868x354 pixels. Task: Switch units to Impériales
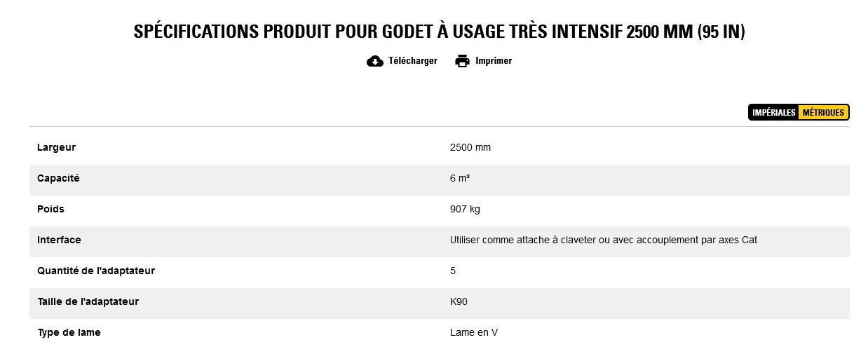(773, 113)
